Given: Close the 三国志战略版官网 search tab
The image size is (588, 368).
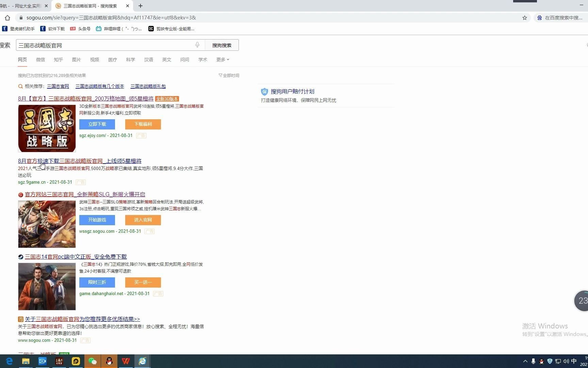Looking at the screenshot, I should 128,6.
